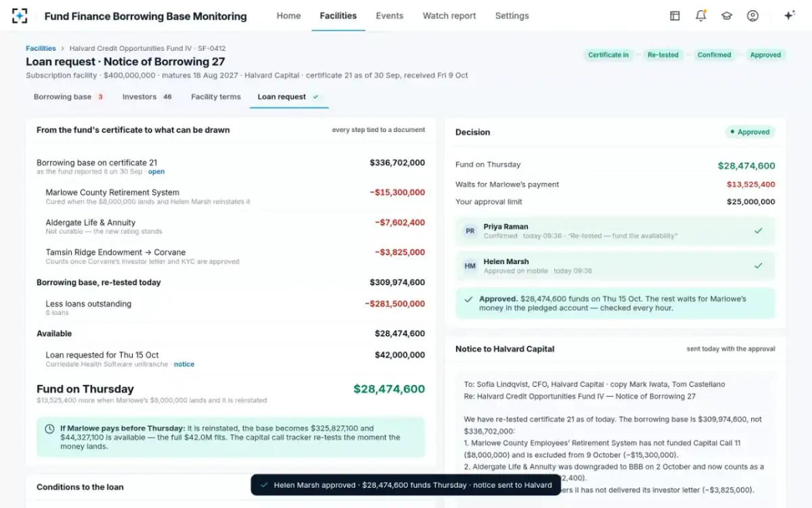Viewport: 812px width, 508px height.
Task: Click the PR avatar for Priya Raman
Action: click(x=470, y=231)
